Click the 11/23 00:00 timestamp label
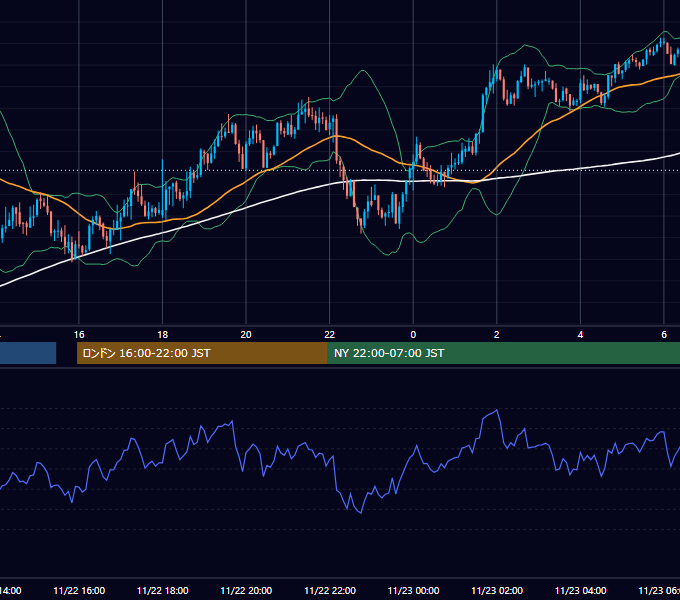This screenshot has width=680, height=600. tap(413, 590)
